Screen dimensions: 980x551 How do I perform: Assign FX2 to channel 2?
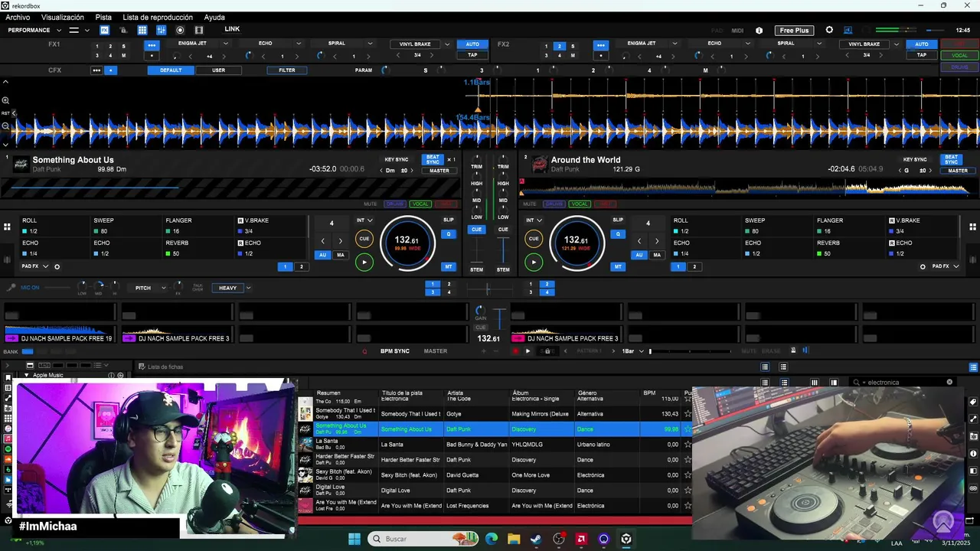559,46
